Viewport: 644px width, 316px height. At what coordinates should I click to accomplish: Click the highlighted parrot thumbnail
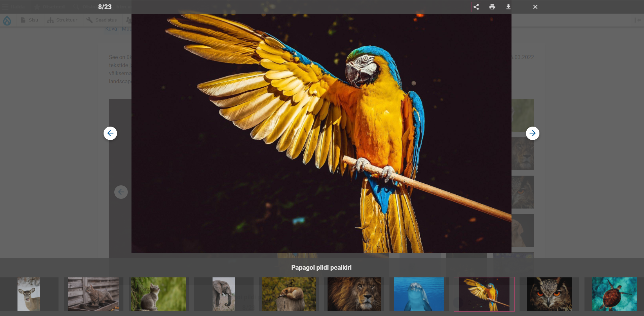click(x=484, y=294)
